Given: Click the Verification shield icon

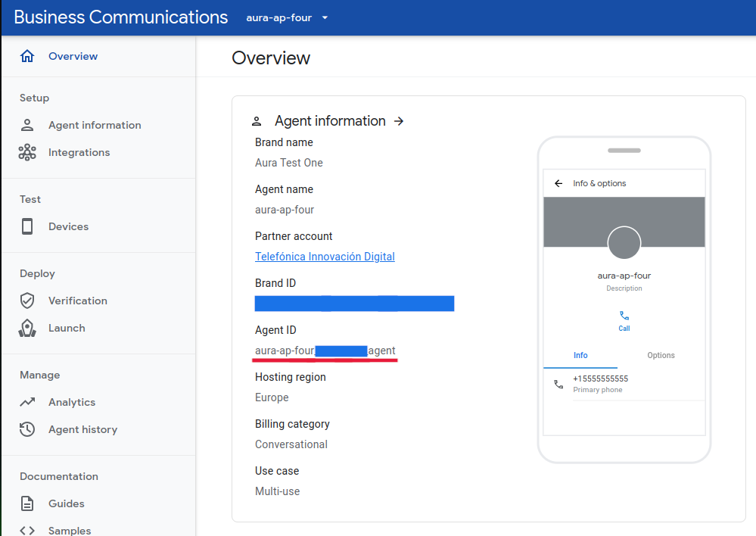Looking at the screenshot, I should click(x=27, y=301).
